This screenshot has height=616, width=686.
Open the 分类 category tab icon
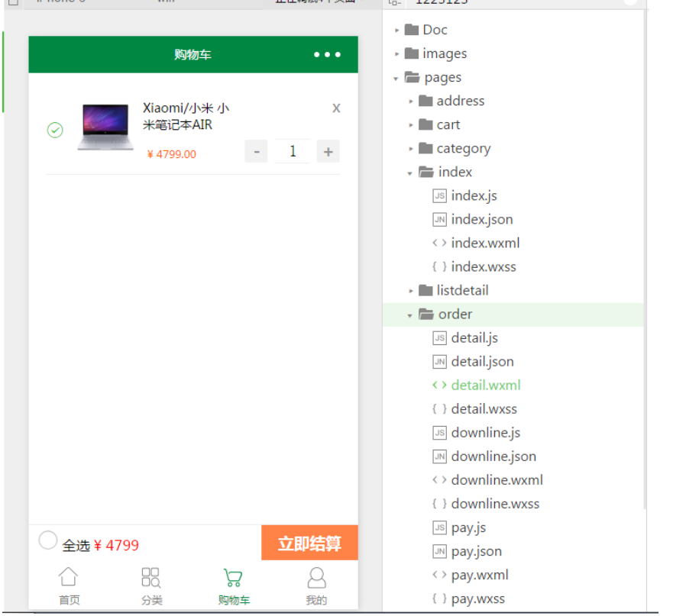point(151,577)
